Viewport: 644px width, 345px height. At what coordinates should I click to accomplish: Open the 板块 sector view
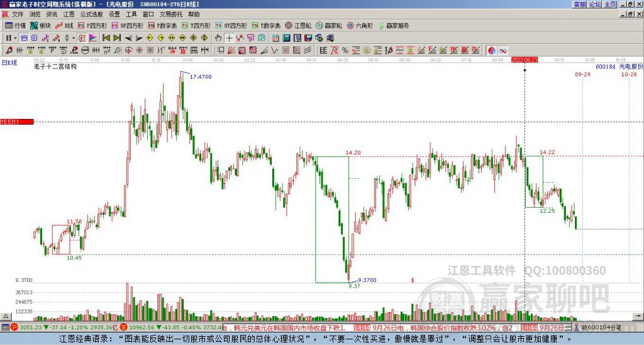pos(41,25)
